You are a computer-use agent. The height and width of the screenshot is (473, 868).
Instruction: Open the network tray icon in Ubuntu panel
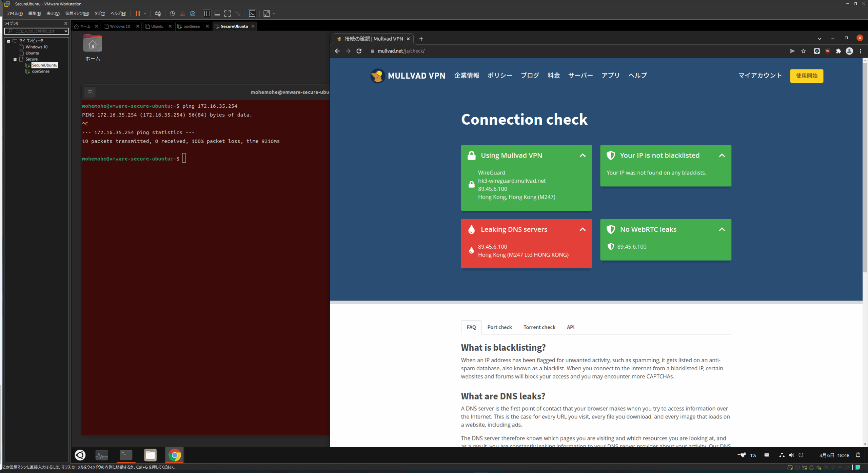click(782, 455)
